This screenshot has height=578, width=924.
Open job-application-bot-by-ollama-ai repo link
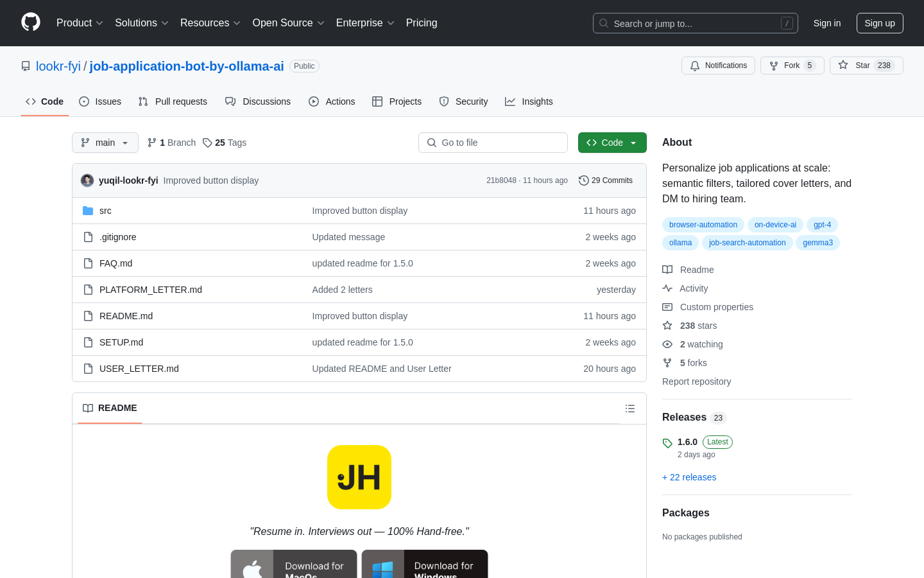[x=187, y=66]
